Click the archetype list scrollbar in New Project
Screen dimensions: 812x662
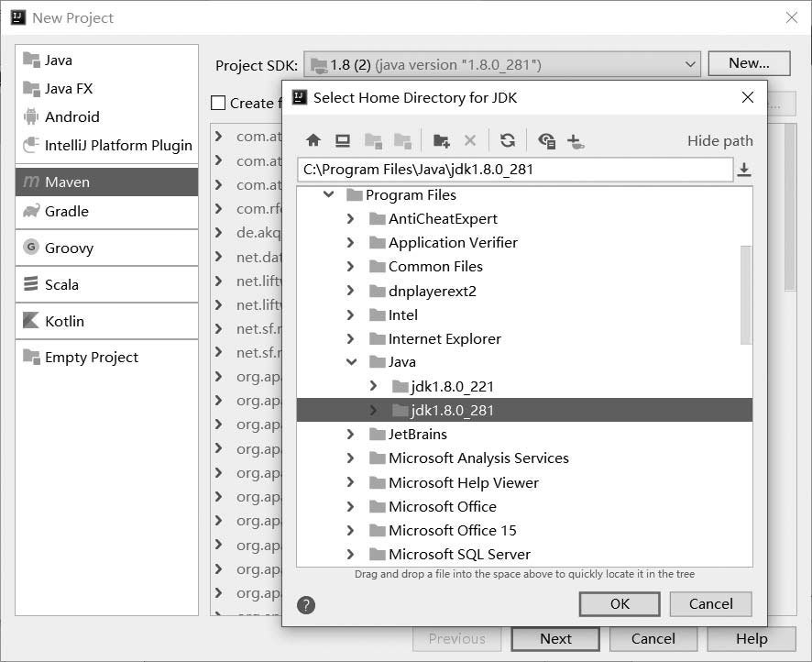point(790,207)
